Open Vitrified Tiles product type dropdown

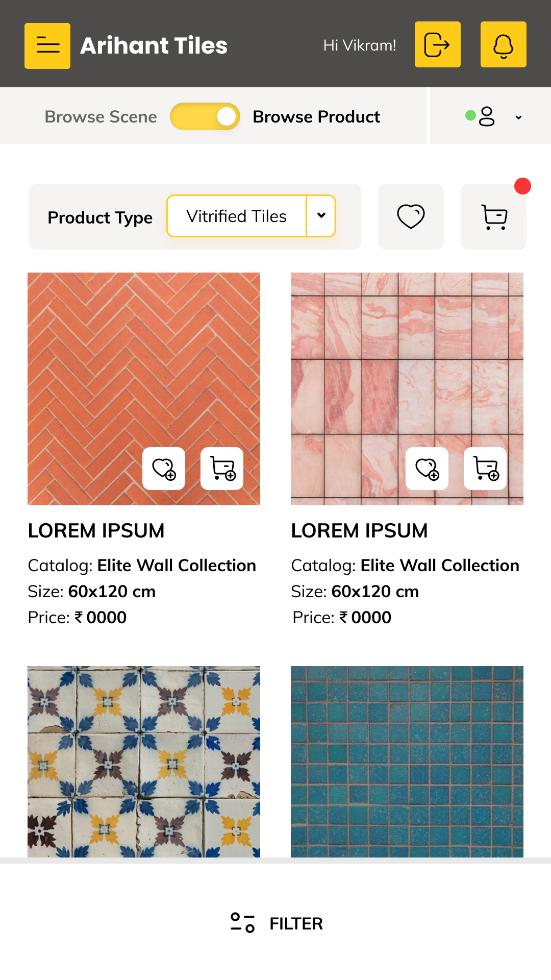point(237,216)
